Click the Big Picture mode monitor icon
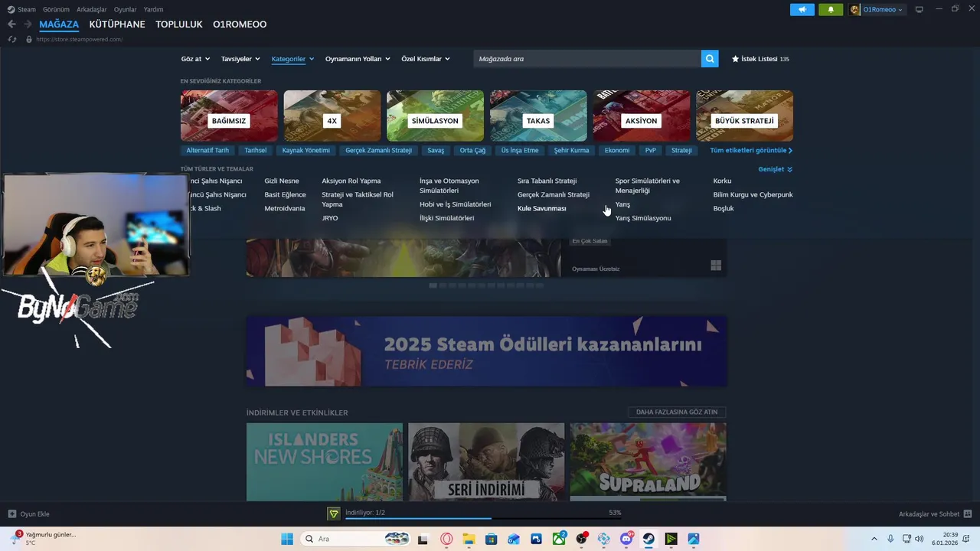The height and width of the screenshot is (551, 980). tap(920, 9)
